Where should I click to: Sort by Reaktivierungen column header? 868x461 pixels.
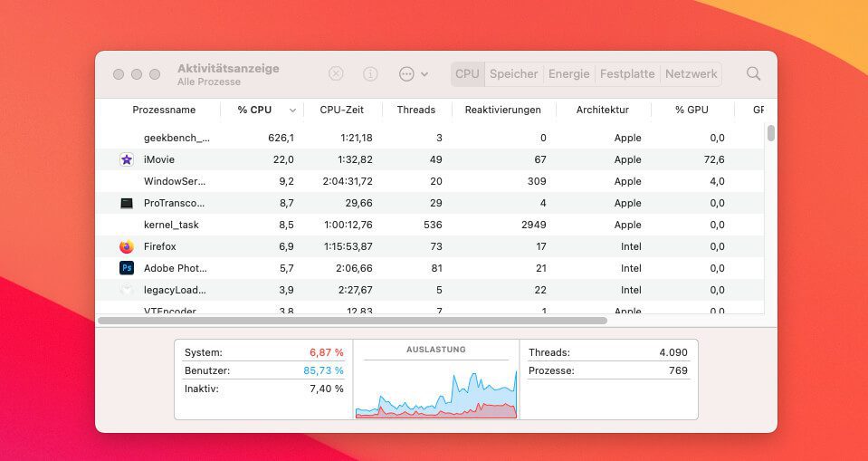(x=502, y=110)
